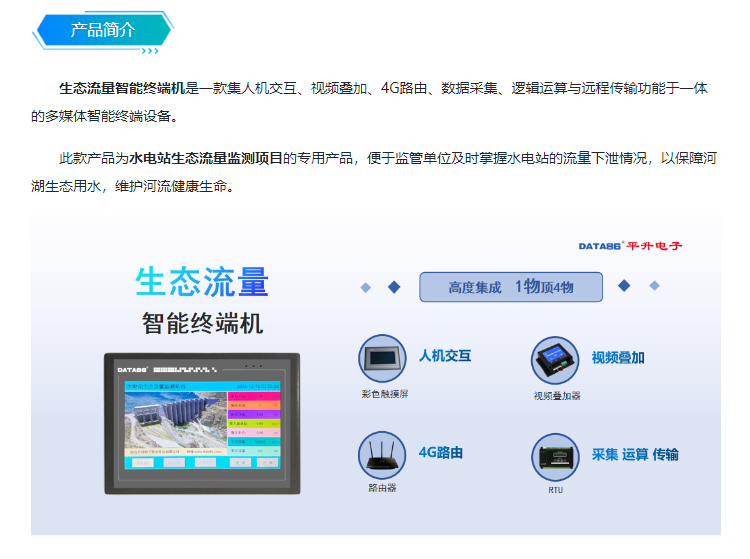Click the 采集 运算 传输 label
The height and width of the screenshot is (559, 750).
click(x=635, y=454)
